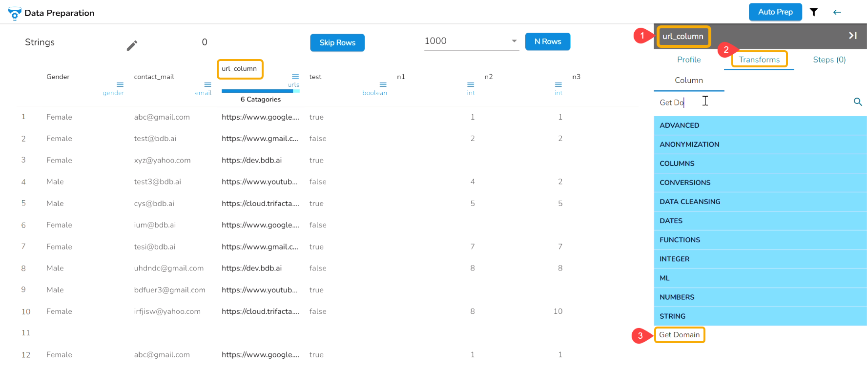868x370 pixels.
Task: Click the Skip Rows button
Action: 337,42
